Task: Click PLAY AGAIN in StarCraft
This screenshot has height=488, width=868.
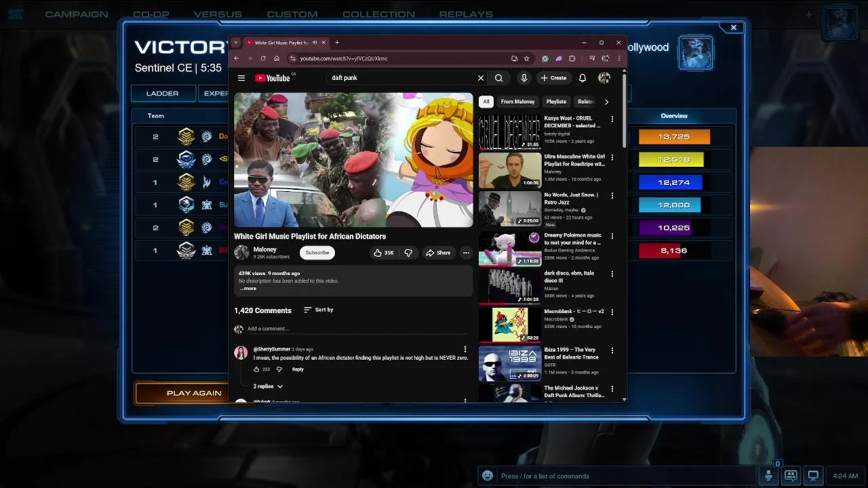Action: pos(194,393)
